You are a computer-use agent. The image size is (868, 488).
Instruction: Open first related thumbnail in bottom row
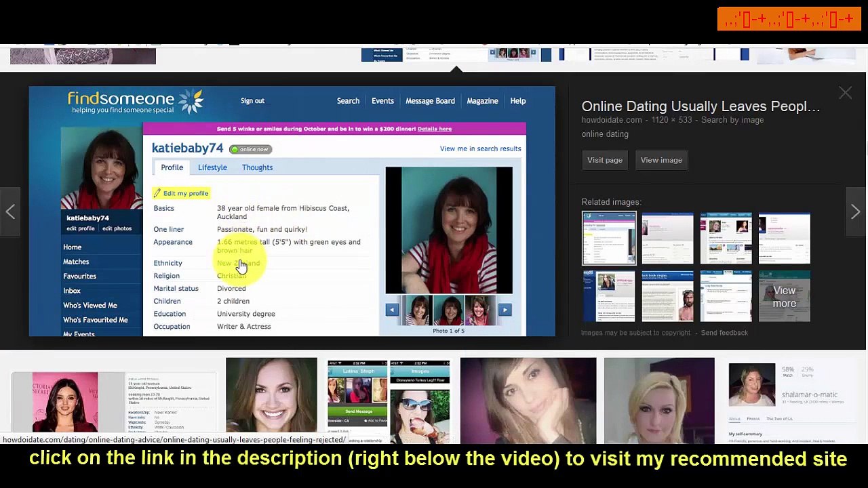[x=609, y=297]
